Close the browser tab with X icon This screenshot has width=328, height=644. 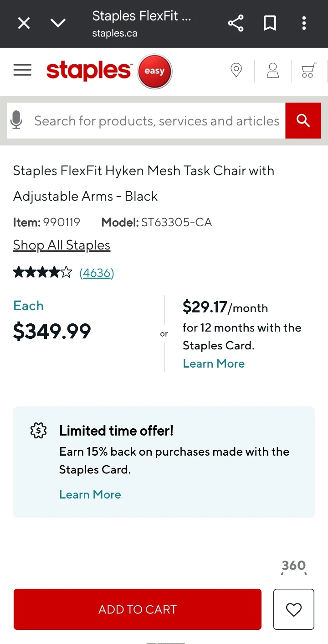pos(24,23)
